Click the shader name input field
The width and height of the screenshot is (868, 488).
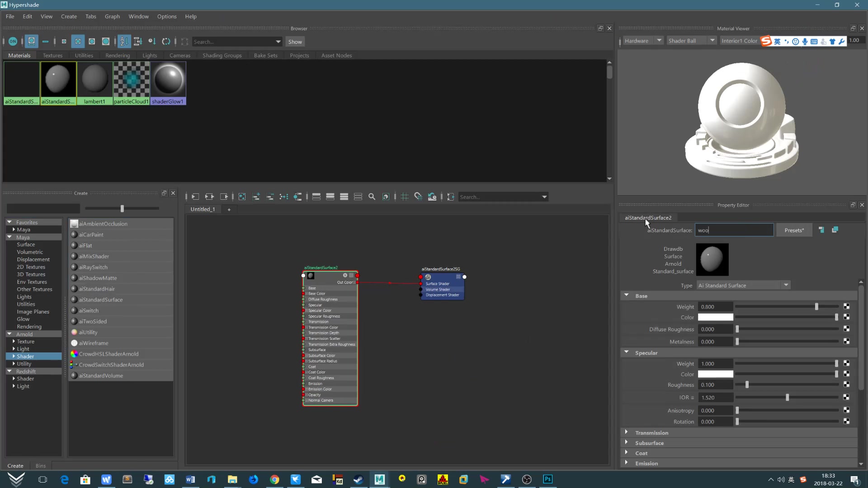point(735,230)
